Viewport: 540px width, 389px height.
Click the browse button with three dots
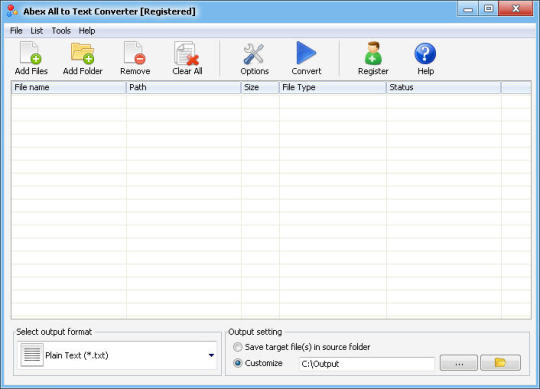[459, 363]
